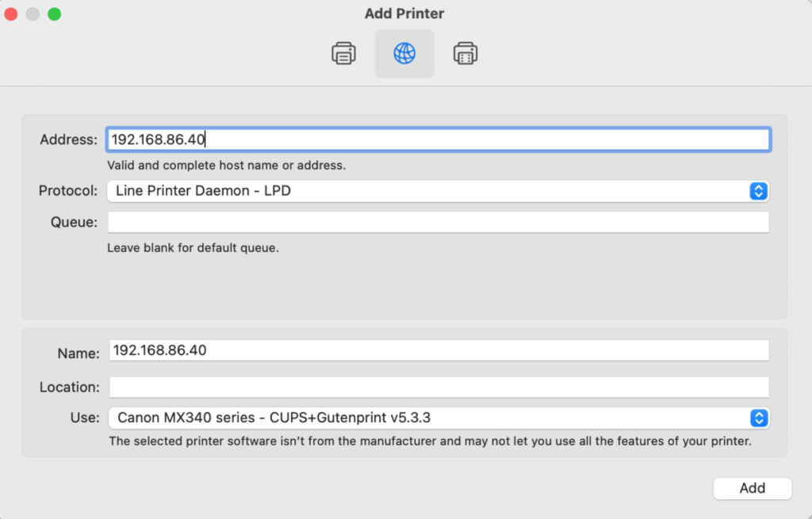This screenshot has width=812, height=519.
Task: Click the printer software warning text
Action: [x=430, y=441]
